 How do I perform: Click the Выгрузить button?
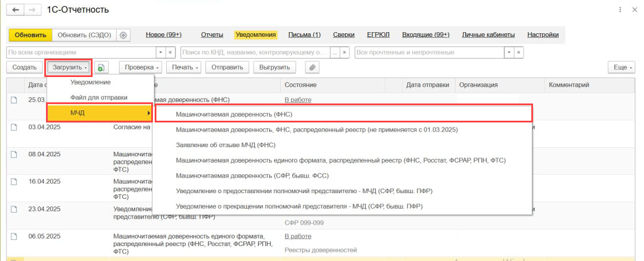(275, 67)
